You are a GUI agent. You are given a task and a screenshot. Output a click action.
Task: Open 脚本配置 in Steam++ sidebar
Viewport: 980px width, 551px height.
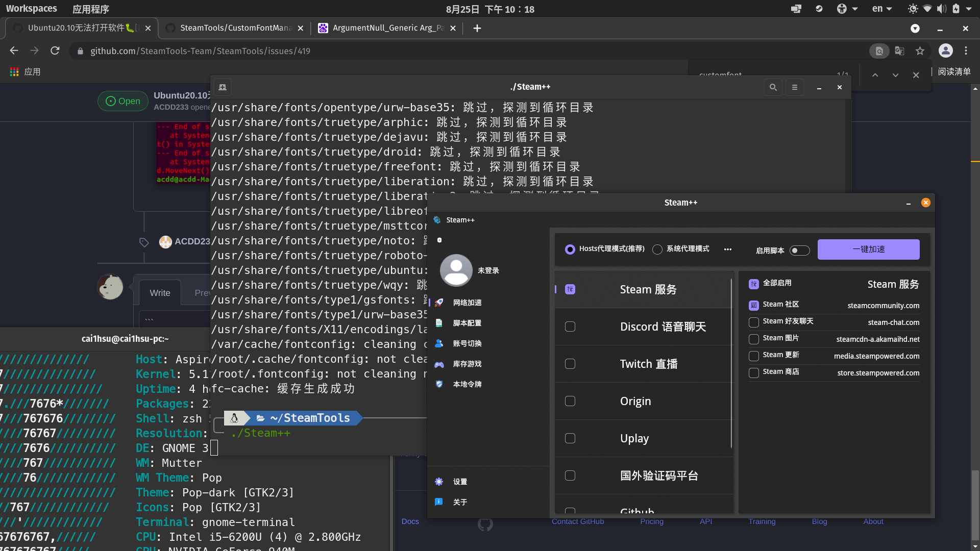pyautogui.click(x=467, y=323)
